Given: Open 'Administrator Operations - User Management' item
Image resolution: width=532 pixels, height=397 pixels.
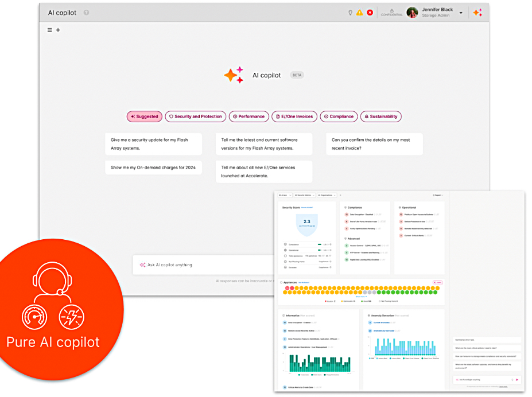Looking at the screenshot, I should tap(308, 347).
